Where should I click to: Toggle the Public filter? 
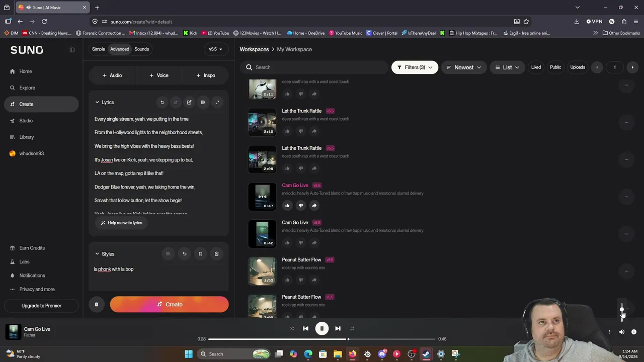[x=555, y=67]
